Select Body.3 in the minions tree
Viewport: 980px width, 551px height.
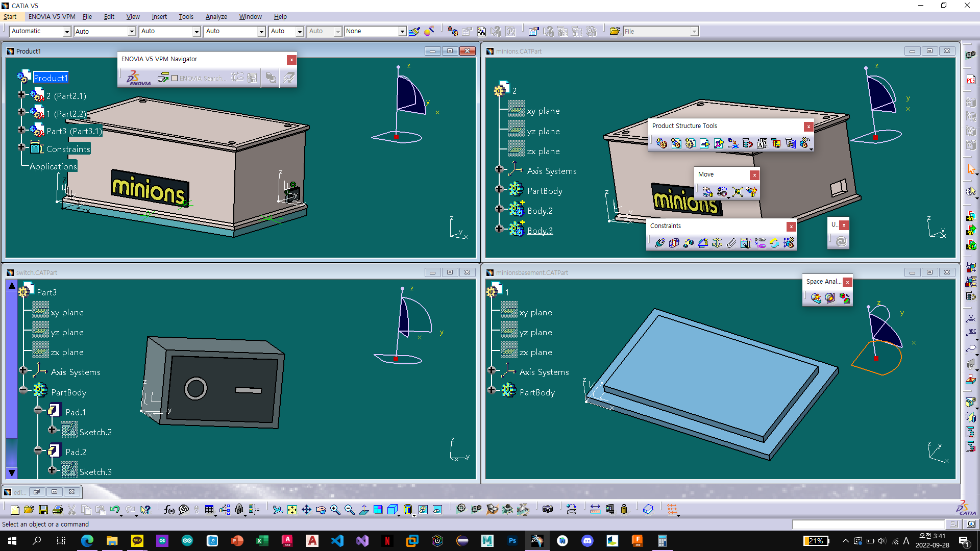point(540,231)
